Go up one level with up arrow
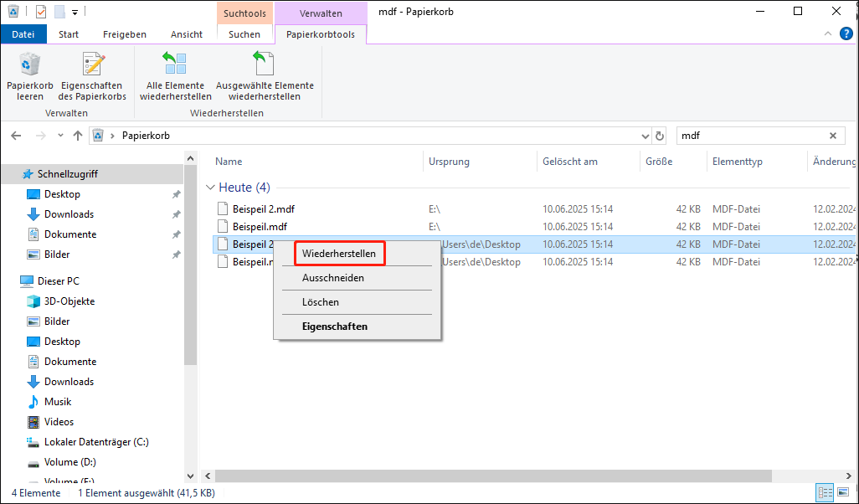Viewport: 859px width, 504px height. (x=78, y=136)
